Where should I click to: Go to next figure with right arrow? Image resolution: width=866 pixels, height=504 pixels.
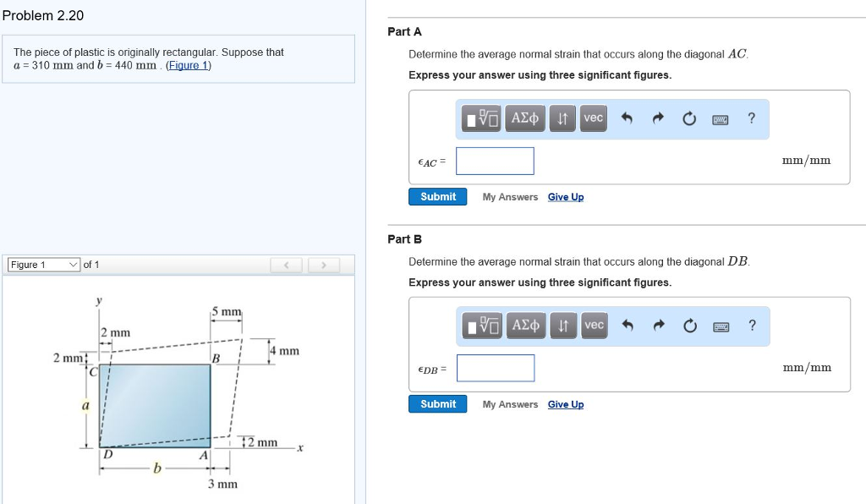coord(323,266)
